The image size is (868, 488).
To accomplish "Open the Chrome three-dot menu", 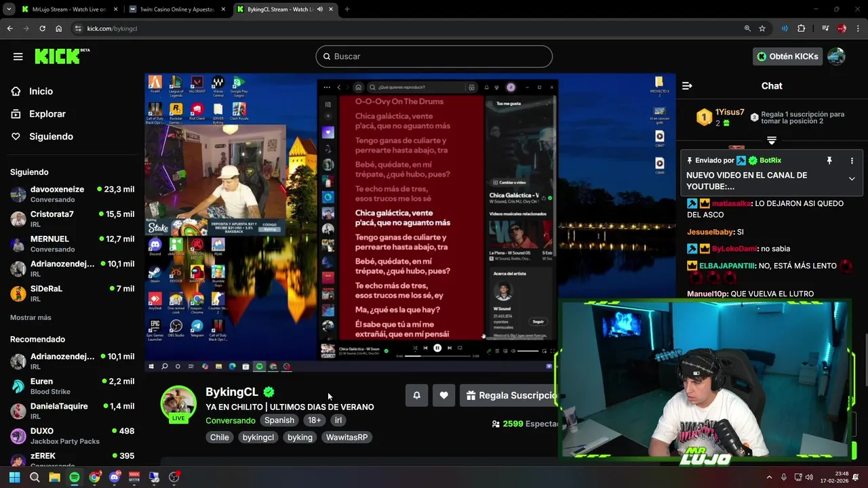I will click(858, 28).
